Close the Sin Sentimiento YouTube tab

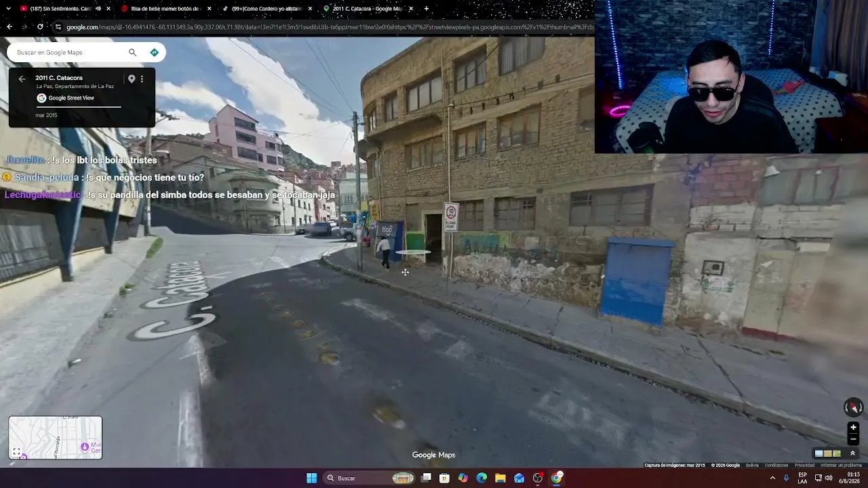[108, 9]
